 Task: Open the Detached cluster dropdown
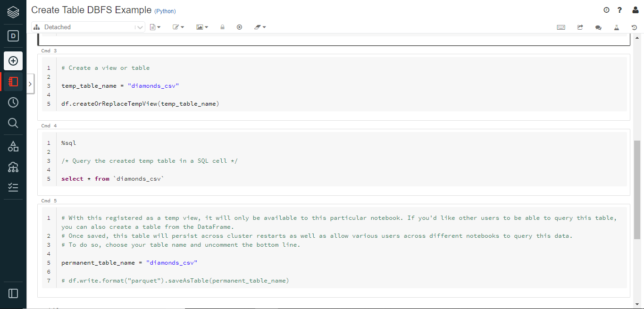click(88, 27)
